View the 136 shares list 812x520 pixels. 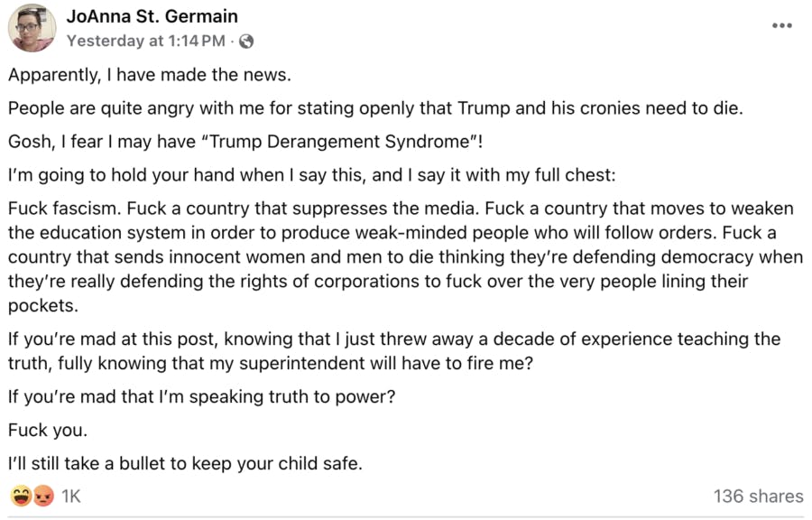coord(757,496)
